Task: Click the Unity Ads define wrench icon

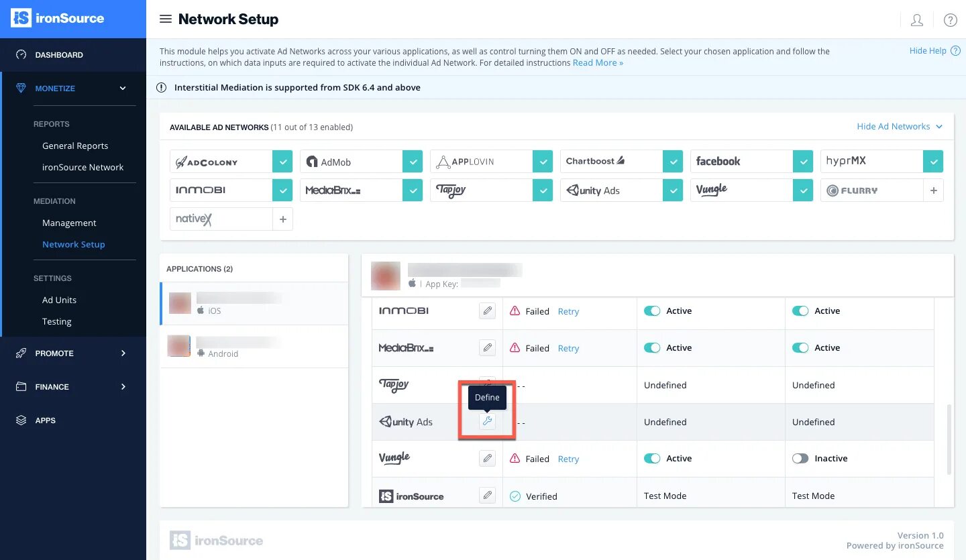Action: coord(488,421)
